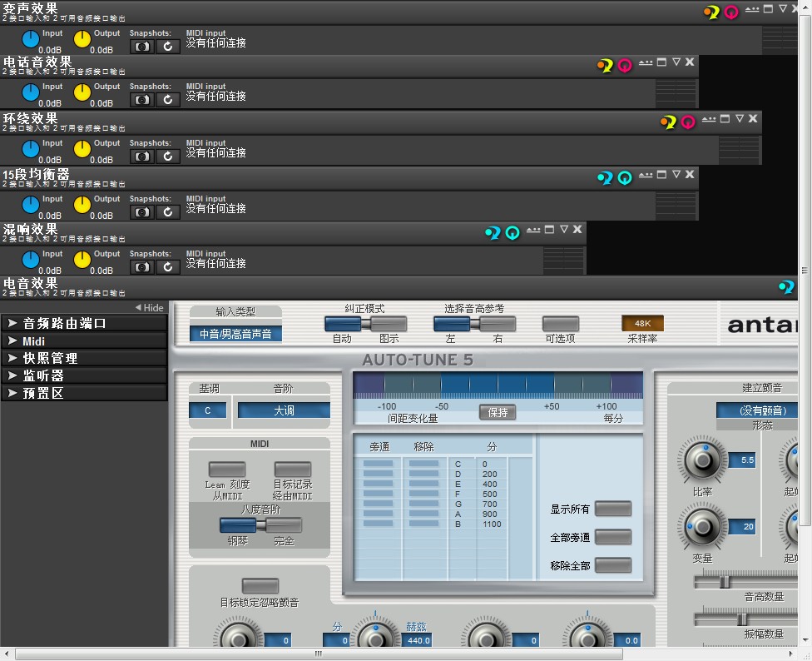Take snapshot in 混响效果 plugin row

click(142, 267)
